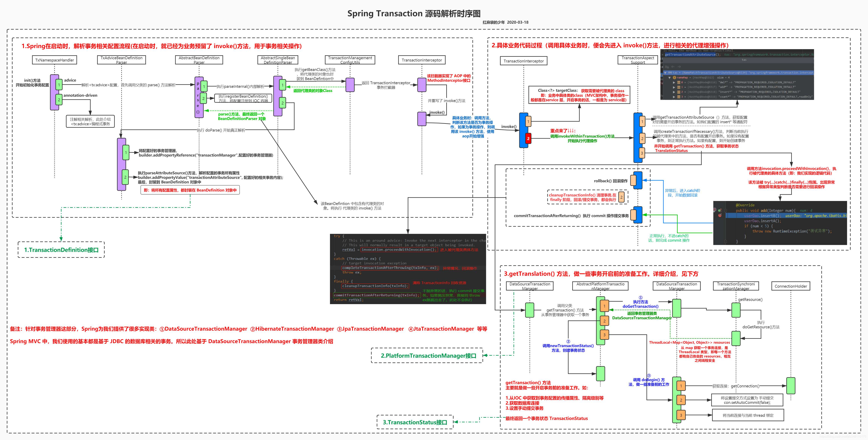Viewport: 868px width, 440px height.
Task: Click the AbstractPlatformTransactionManager header box
Action: coord(600,286)
